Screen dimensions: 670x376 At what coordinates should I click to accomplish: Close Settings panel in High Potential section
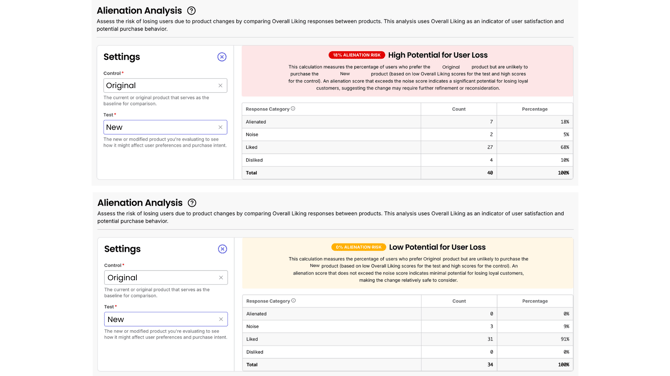pos(222,57)
